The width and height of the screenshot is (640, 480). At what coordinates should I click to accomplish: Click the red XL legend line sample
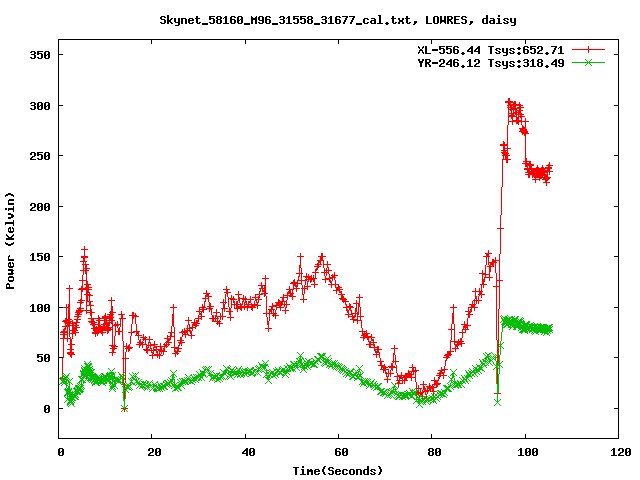[588, 50]
